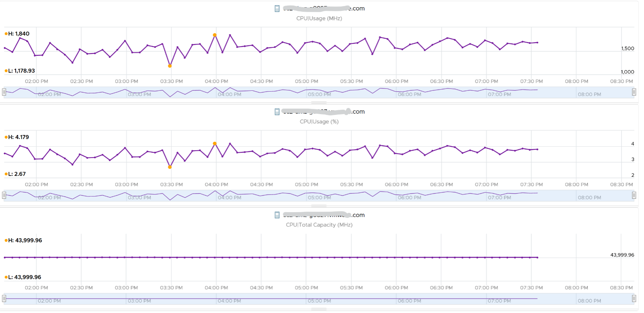Viewport: 644px width, 313px height.
Task: Grab right range handle under CPU|Total Capacity chart
Action: point(634,299)
